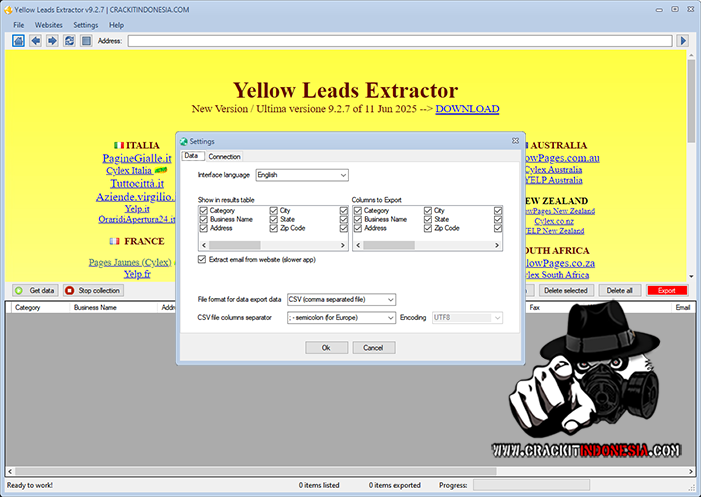Click the red Stop collection button
Image resolution: width=701 pixels, height=497 pixels.
93,290
